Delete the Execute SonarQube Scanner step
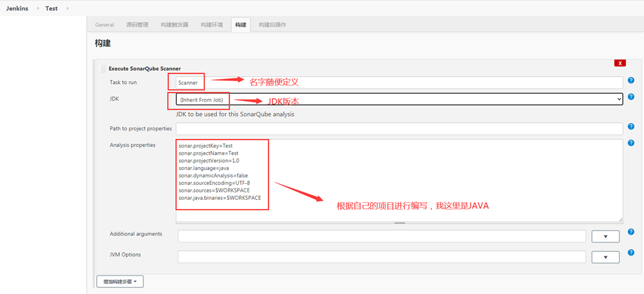Screen dimensions: 644x294 620,63
